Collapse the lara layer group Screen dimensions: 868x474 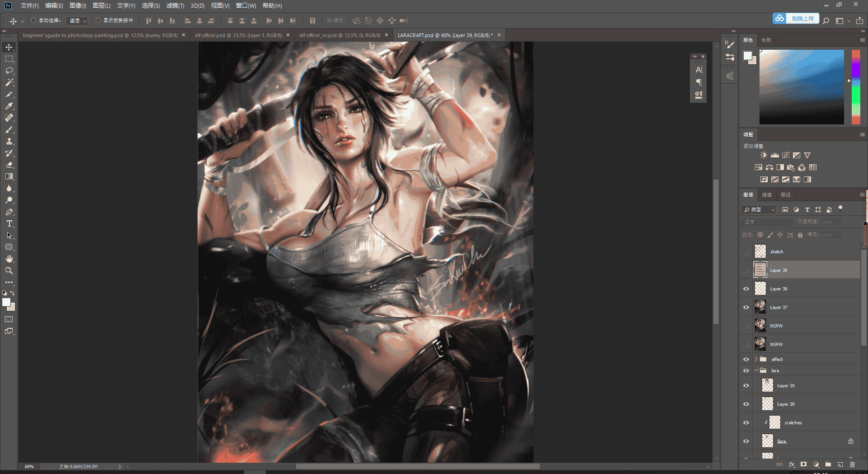point(756,370)
